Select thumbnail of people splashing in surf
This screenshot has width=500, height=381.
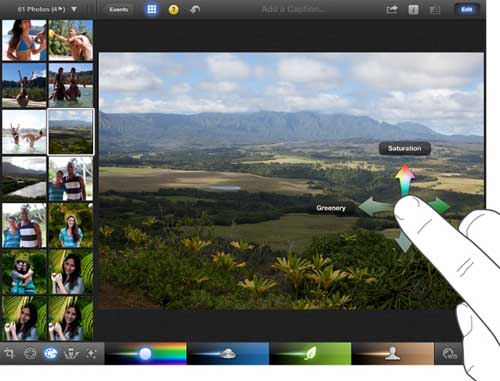point(24,132)
